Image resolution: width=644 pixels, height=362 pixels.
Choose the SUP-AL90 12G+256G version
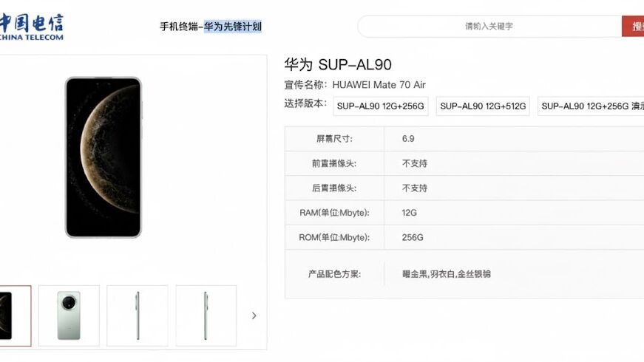click(380, 106)
